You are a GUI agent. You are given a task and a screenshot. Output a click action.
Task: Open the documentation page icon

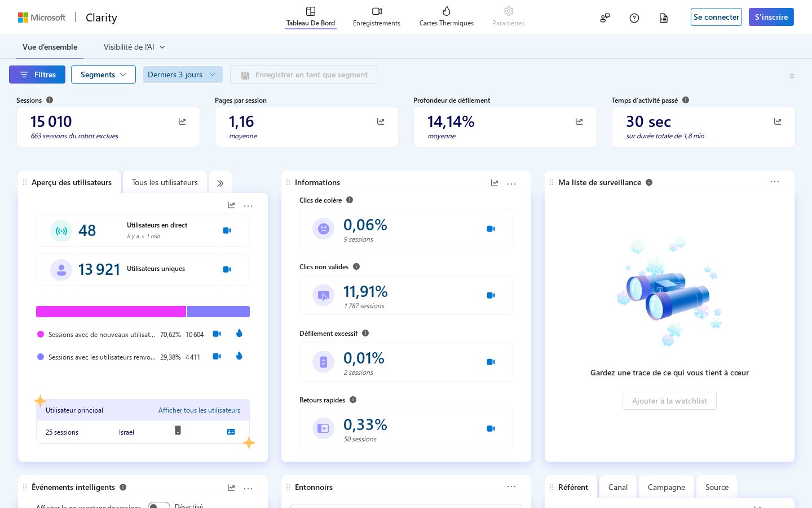[664, 18]
